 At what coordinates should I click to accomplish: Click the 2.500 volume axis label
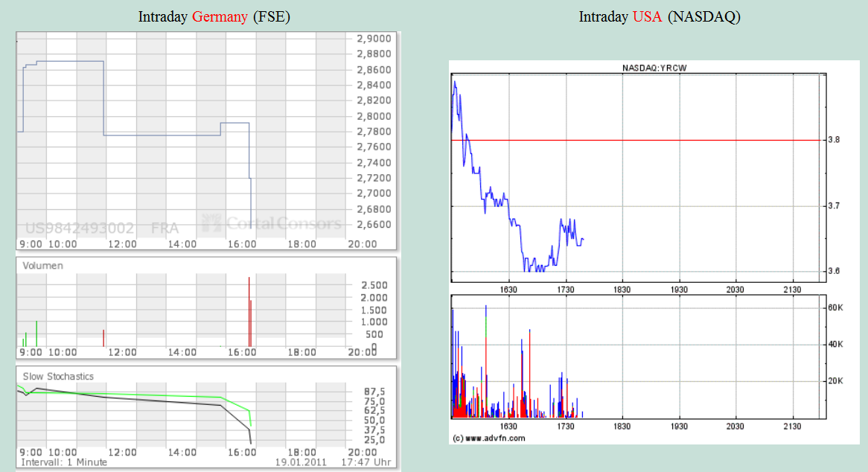click(x=374, y=286)
